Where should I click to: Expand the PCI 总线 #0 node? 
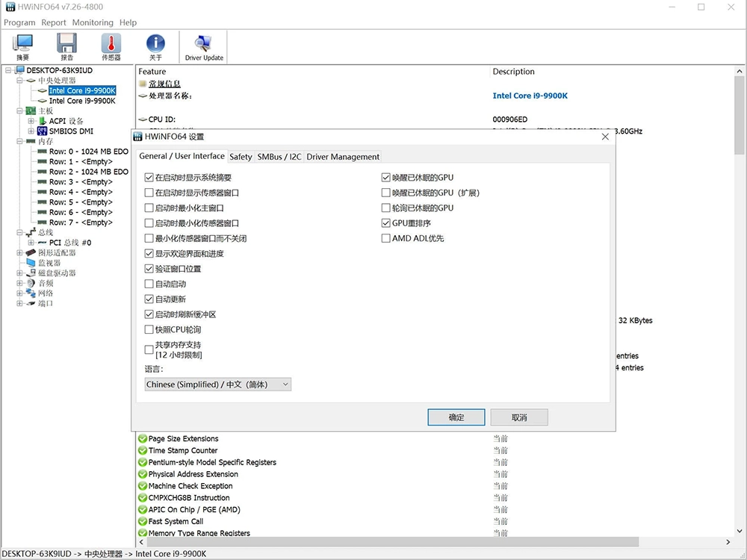[31, 243]
